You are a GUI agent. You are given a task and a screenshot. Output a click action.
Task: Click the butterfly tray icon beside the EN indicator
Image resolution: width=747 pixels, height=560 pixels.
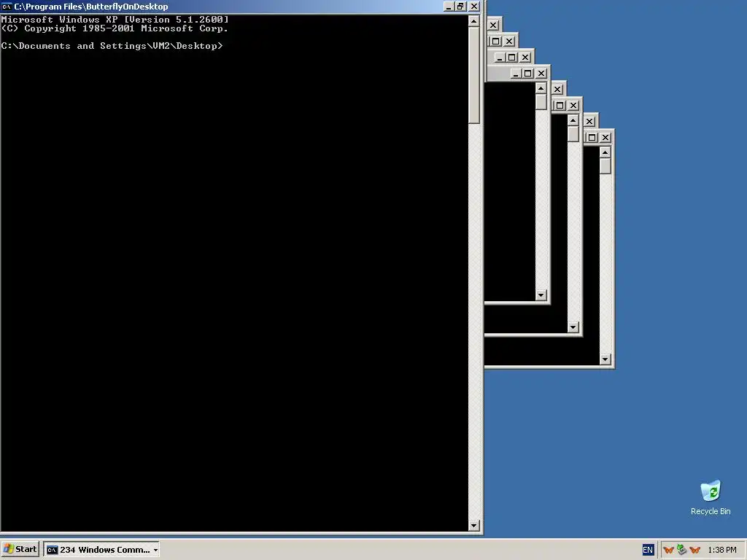coord(668,550)
